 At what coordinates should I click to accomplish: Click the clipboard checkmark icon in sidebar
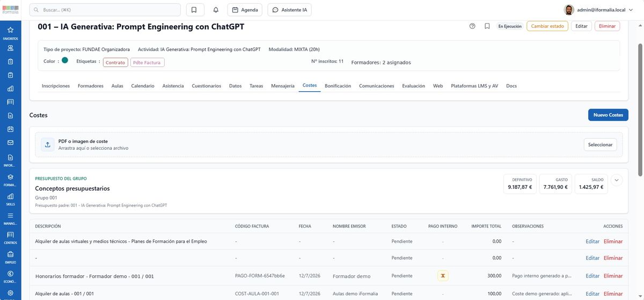coord(10,75)
